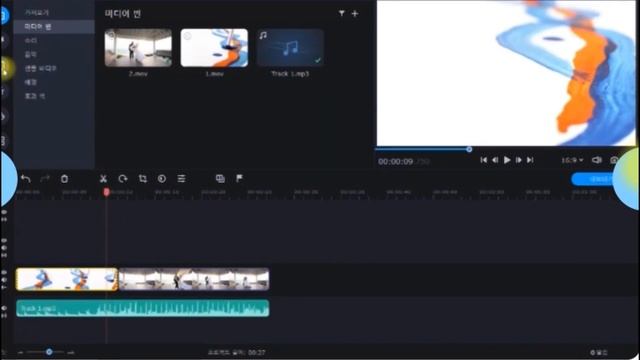Skip to end of the project
The width and height of the screenshot is (640, 360).
(x=530, y=160)
